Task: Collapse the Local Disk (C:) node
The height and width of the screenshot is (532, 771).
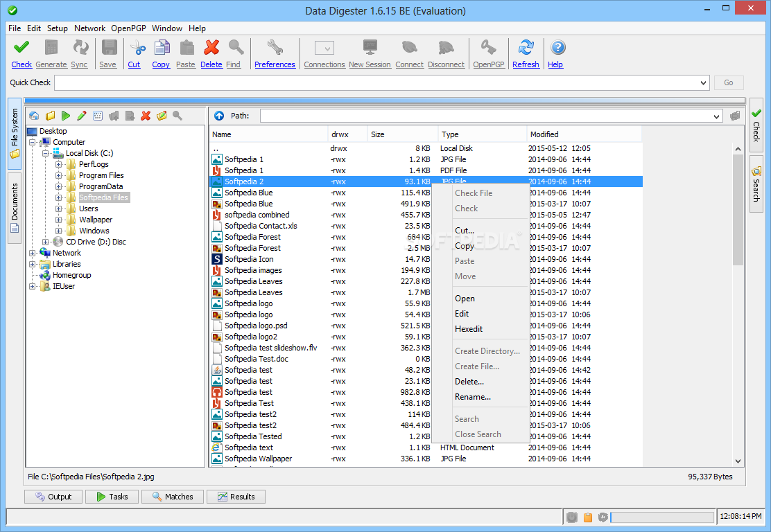Action: point(45,153)
